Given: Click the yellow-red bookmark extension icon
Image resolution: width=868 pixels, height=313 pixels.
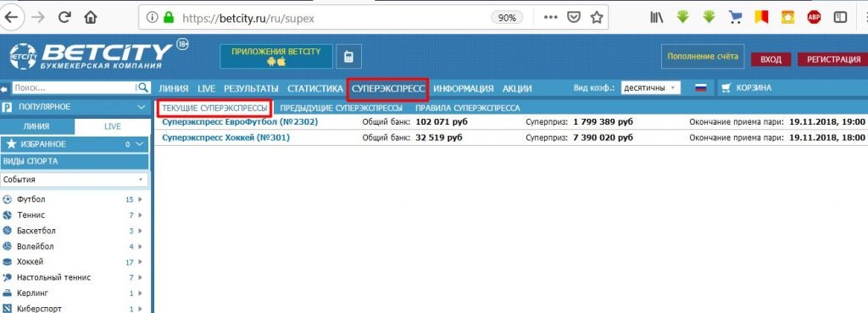Looking at the screenshot, I should [x=762, y=18].
